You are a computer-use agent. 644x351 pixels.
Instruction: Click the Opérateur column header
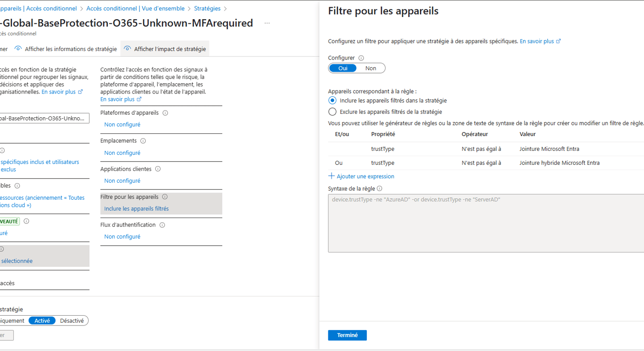475,134
